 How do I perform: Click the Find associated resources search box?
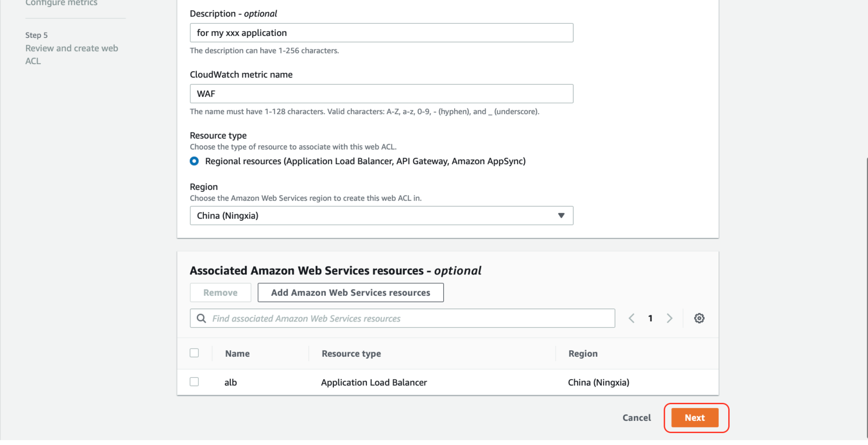[x=402, y=318]
